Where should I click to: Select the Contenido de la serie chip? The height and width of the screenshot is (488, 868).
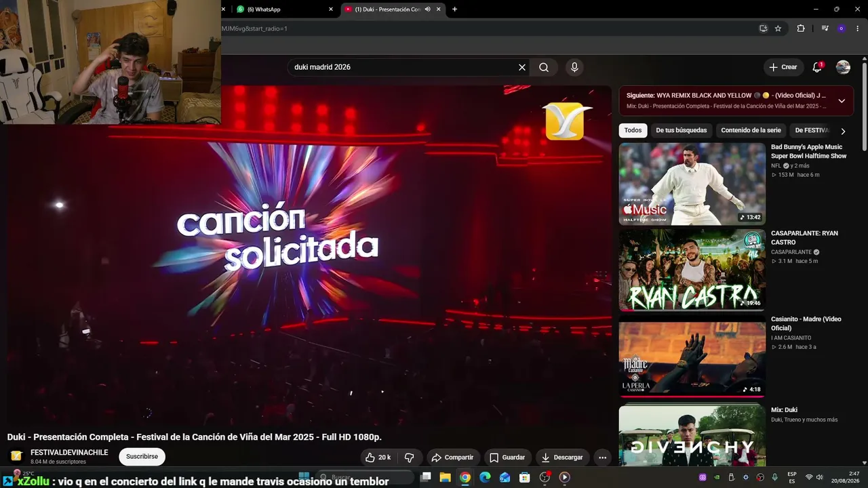[x=751, y=130]
